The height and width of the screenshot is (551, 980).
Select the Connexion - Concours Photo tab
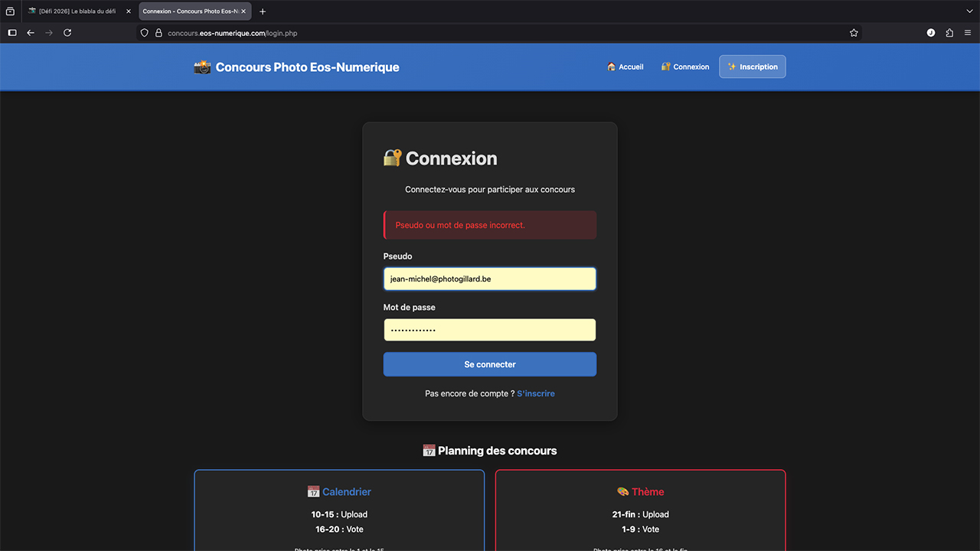(194, 11)
